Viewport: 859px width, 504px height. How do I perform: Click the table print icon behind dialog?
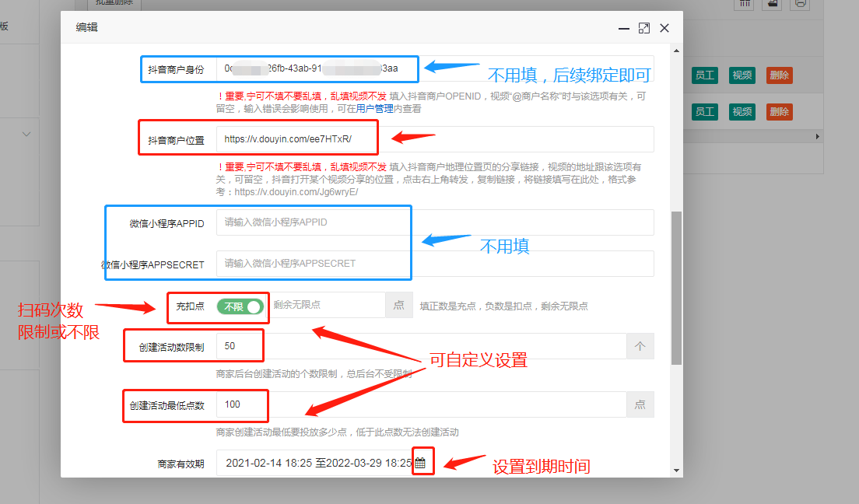801,3
